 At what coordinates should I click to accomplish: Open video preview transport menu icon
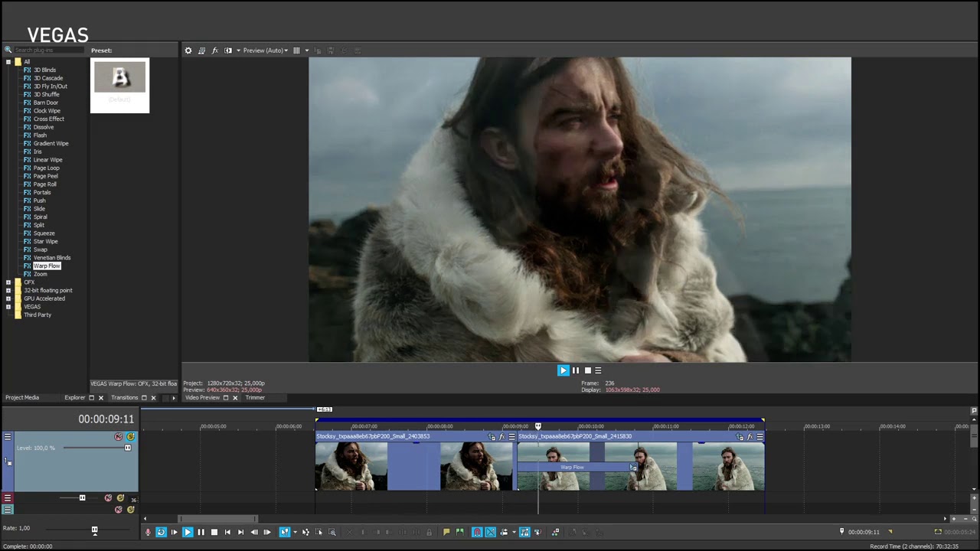[598, 370]
